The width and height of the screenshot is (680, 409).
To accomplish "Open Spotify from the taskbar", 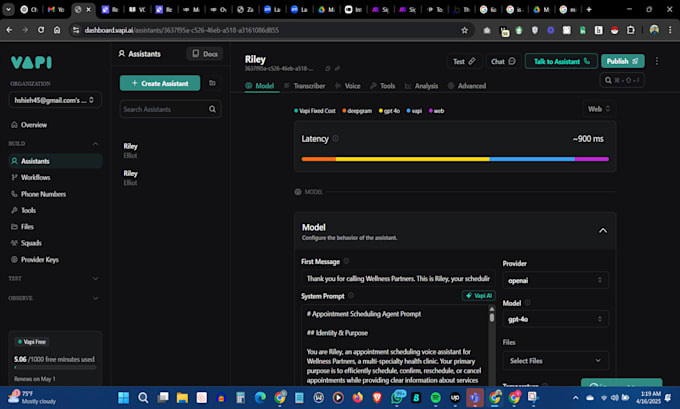I will (x=435, y=397).
